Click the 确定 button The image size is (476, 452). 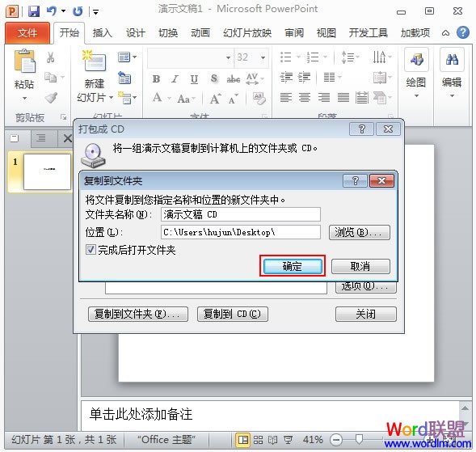coord(293,266)
